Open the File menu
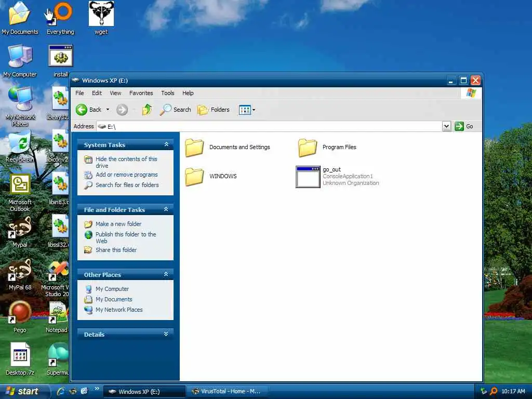Screen dimensions: 532x399 click(79, 93)
